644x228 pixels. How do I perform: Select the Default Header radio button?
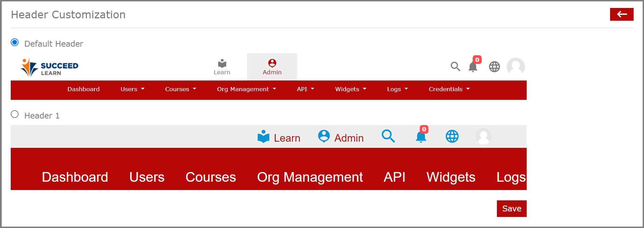click(15, 42)
